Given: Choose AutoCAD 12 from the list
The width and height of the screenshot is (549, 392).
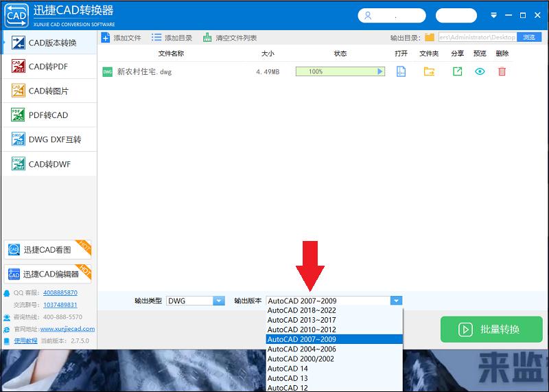Looking at the screenshot, I should 334,387.
